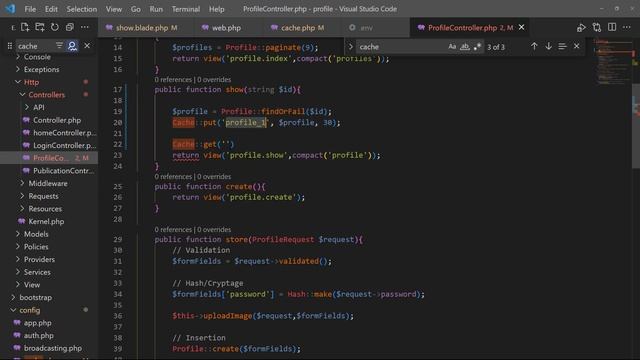Close the Explorer tree filter box
Viewport: 640px width, 360px height.
pyautogui.click(x=87, y=46)
